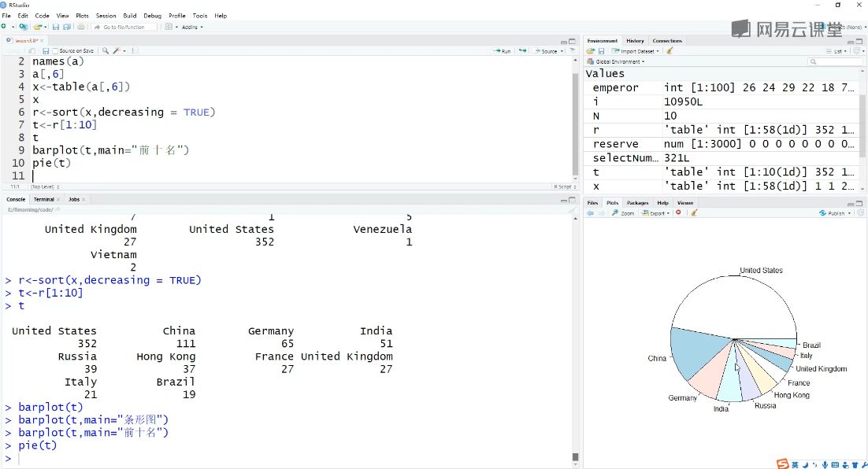Click the Zoom button in Plots pane
868x469 pixels.
(x=623, y=213)
